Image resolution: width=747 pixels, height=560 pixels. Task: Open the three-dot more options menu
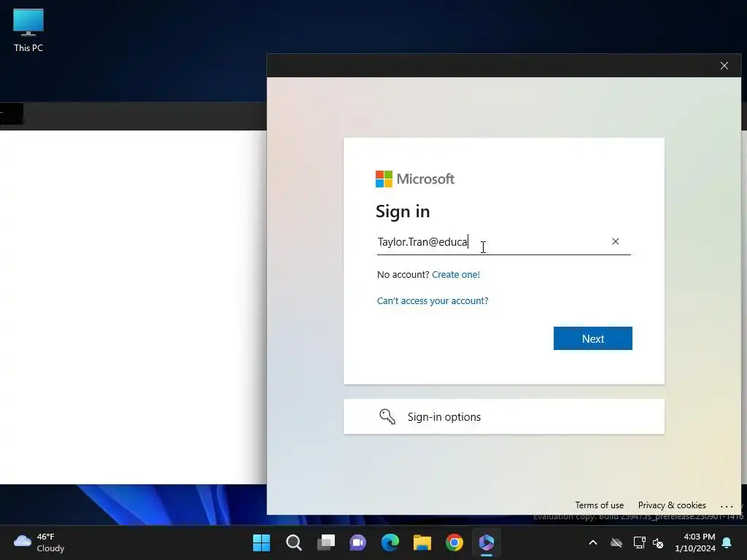pyautogui.click(x=727, y=506)
